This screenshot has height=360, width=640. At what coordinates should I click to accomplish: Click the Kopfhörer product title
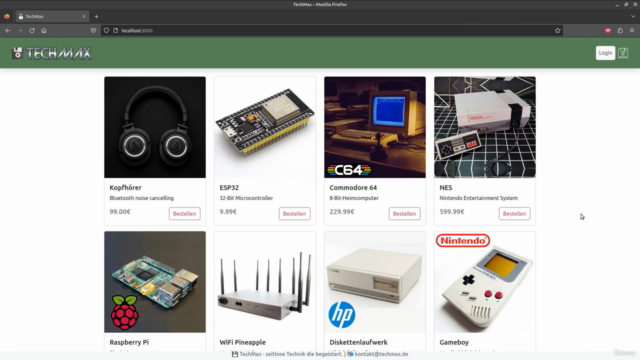(125, 188)
